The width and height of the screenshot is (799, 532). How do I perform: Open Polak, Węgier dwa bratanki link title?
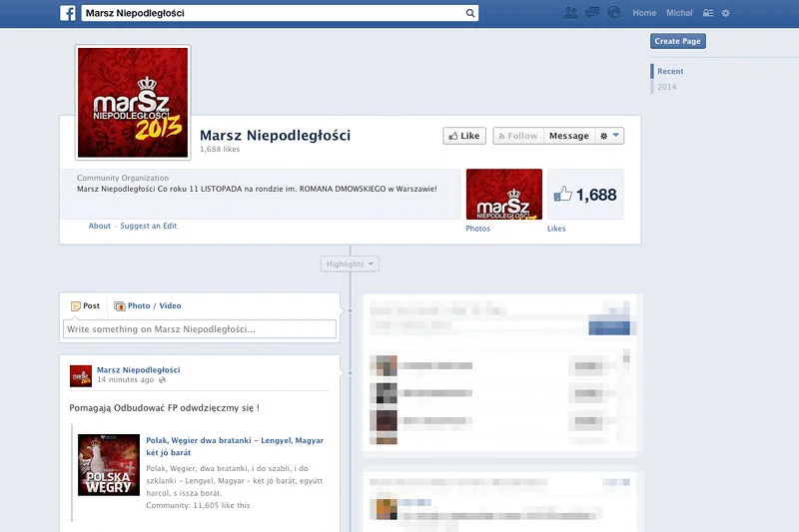(x=235, y=446)
